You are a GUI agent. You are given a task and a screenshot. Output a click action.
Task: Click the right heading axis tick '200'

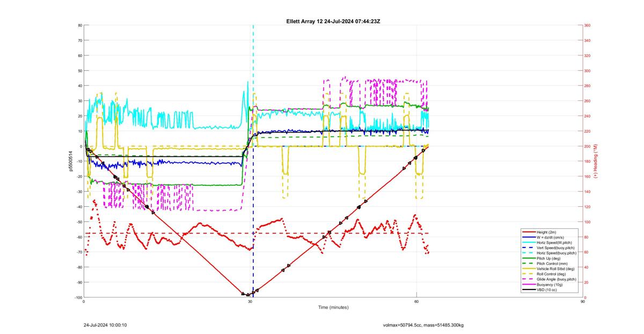click(588, 146)
